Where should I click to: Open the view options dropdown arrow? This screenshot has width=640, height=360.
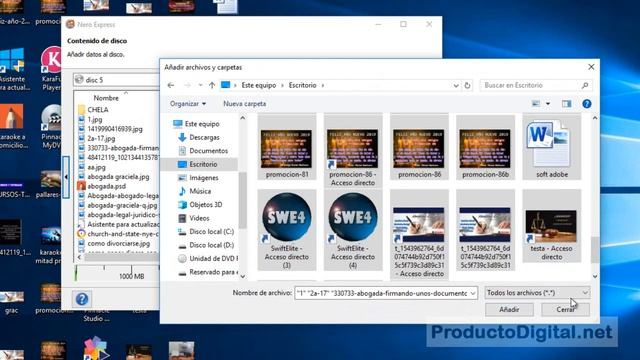pos(548,104)
